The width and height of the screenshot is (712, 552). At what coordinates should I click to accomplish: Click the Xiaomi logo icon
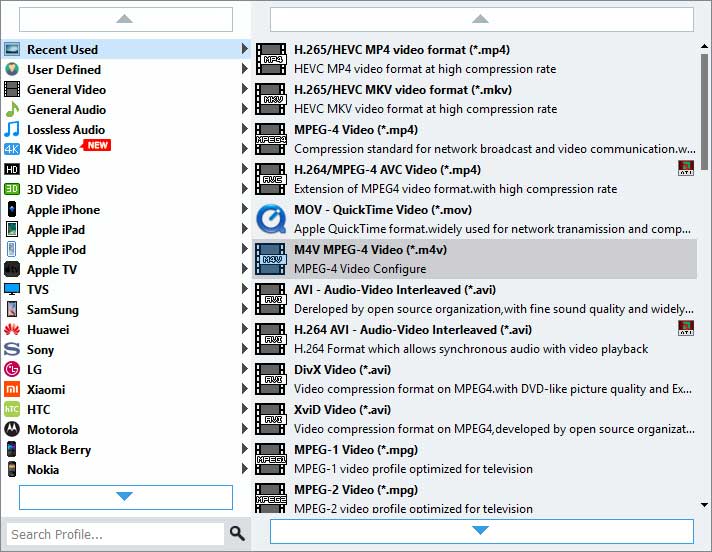[12, 390]
